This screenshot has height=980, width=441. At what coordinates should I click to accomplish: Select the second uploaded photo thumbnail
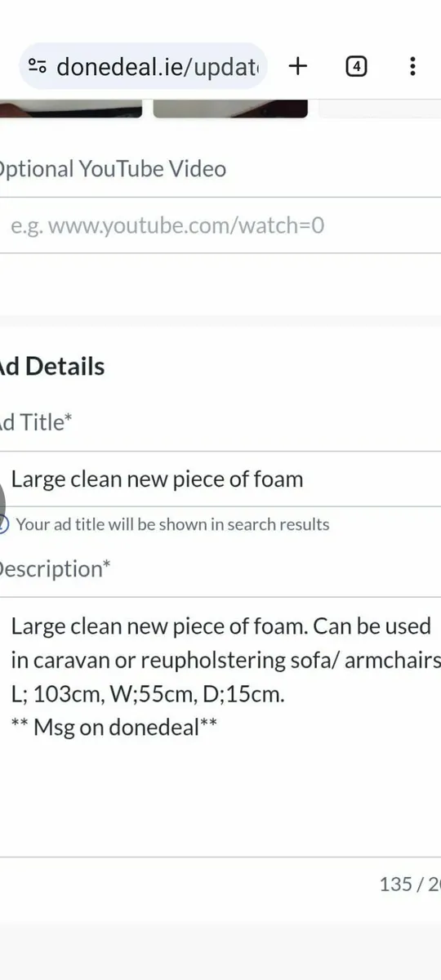[230, 109]
